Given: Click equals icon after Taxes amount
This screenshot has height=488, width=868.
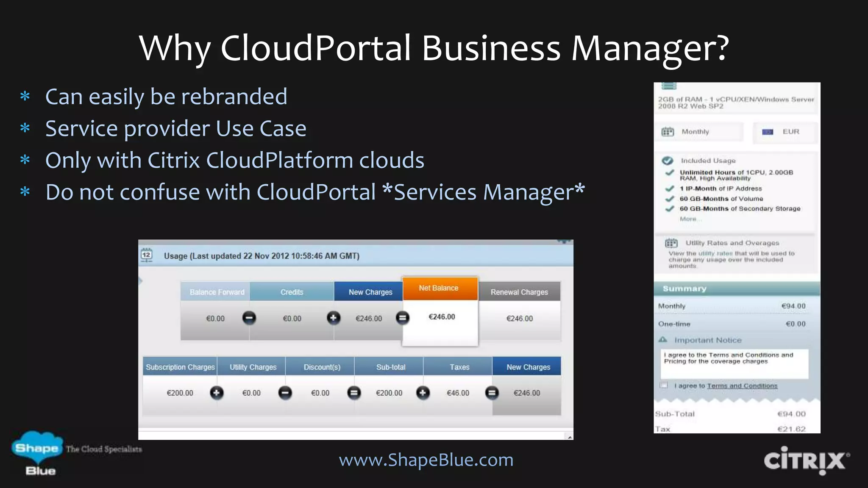Looking at the screenshot, I should point(492,393).
